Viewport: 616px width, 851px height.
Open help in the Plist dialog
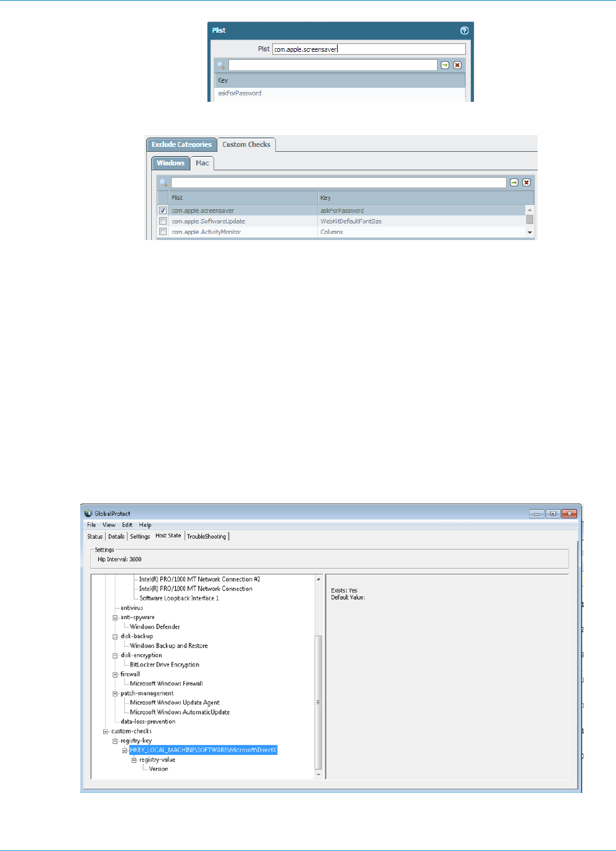(x=464, y=30)
